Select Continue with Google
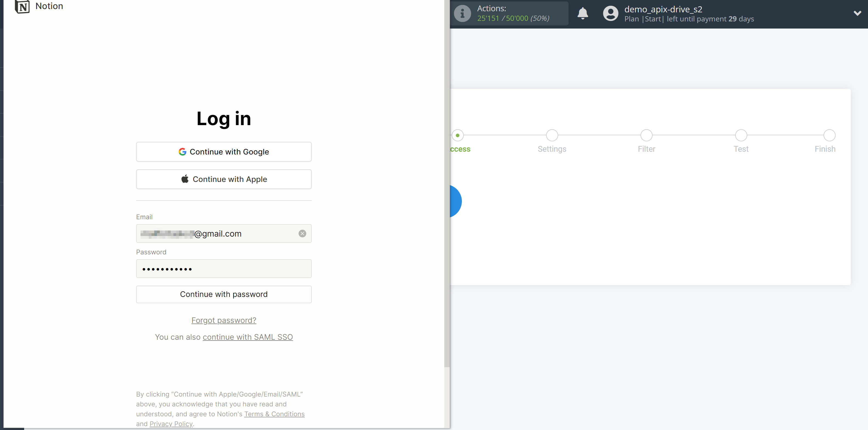The width and height of the screenshot is (868, 430). tap(223, 152)
